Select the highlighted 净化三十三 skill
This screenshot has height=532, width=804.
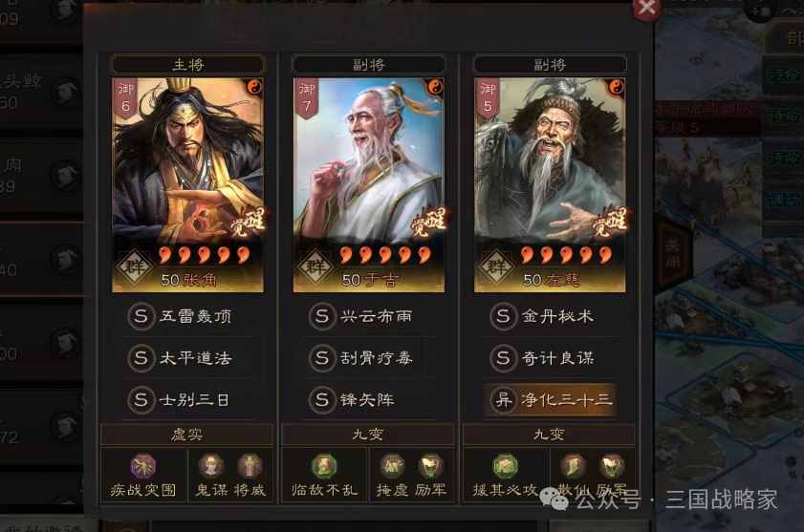coord(550,399)
